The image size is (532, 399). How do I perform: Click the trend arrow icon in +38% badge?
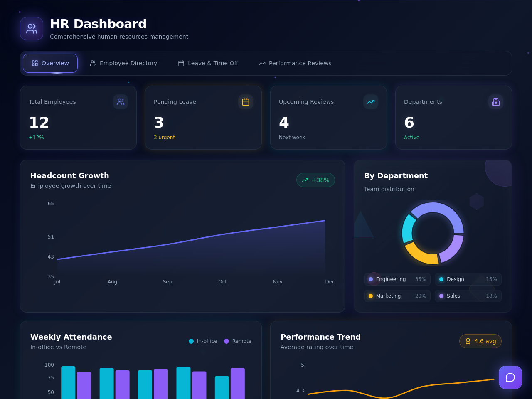tap(305, 180)
